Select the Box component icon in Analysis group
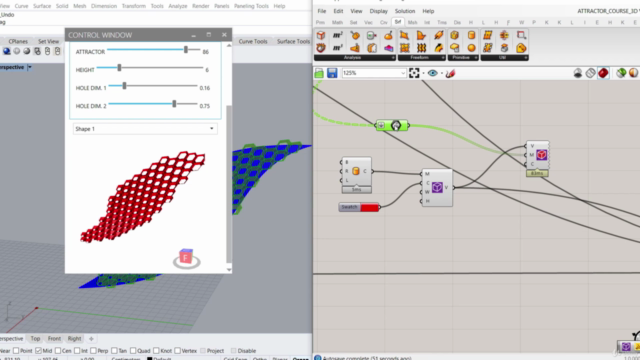This screenshot has height=360, width=640. [x=321, y=36]
